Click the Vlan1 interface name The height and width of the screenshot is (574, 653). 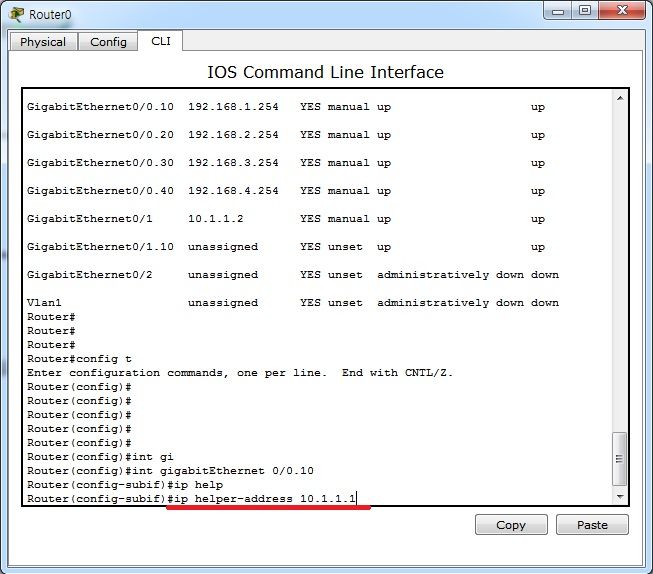44,302
